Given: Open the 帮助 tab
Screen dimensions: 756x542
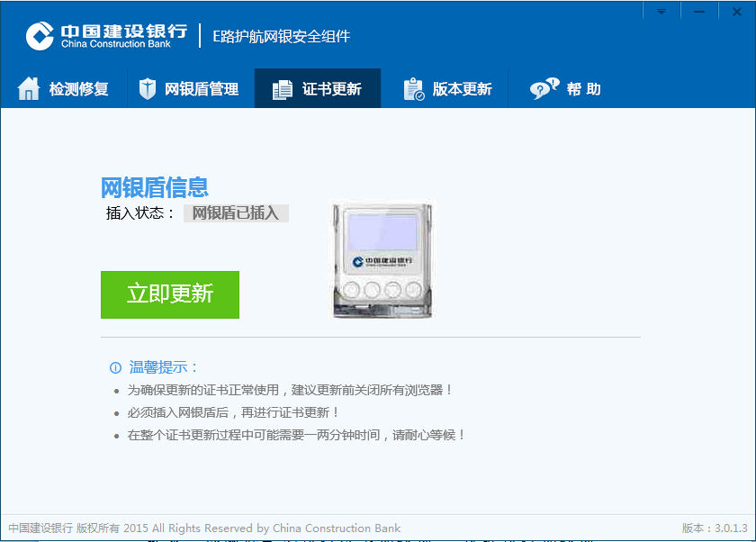Looking at the screenshot, I should coord(565,89).
